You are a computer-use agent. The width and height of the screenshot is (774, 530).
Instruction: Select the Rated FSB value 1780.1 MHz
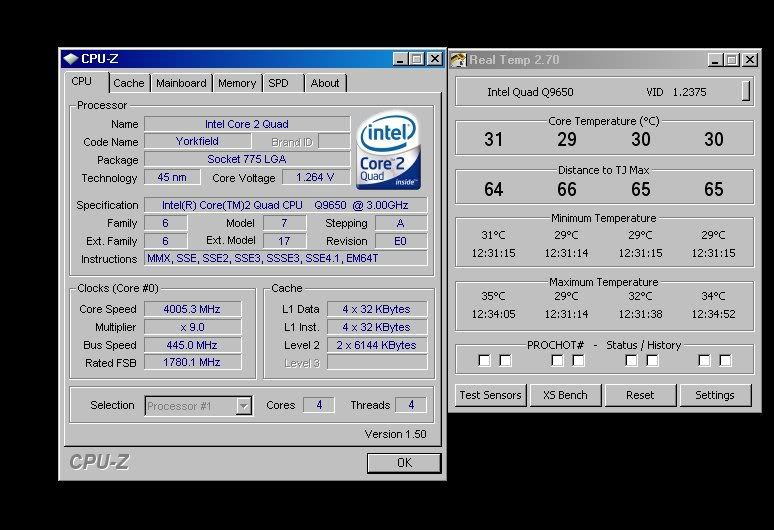[193, 362]
